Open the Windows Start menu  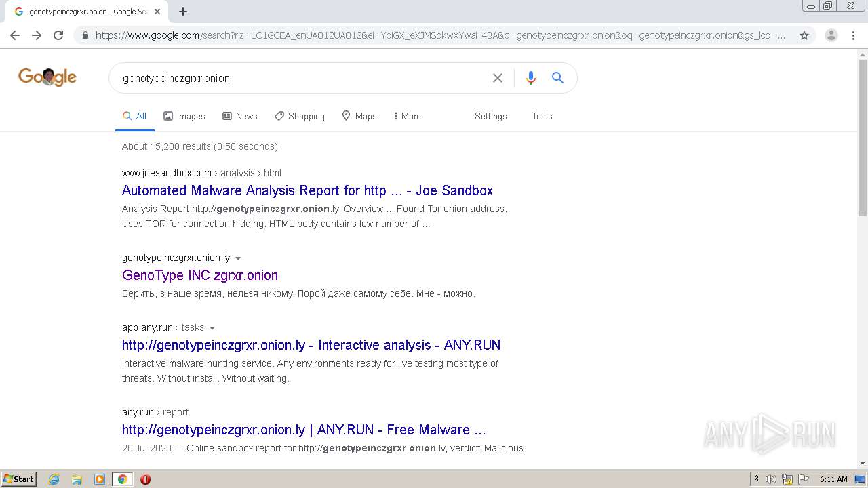pos(19,479)
